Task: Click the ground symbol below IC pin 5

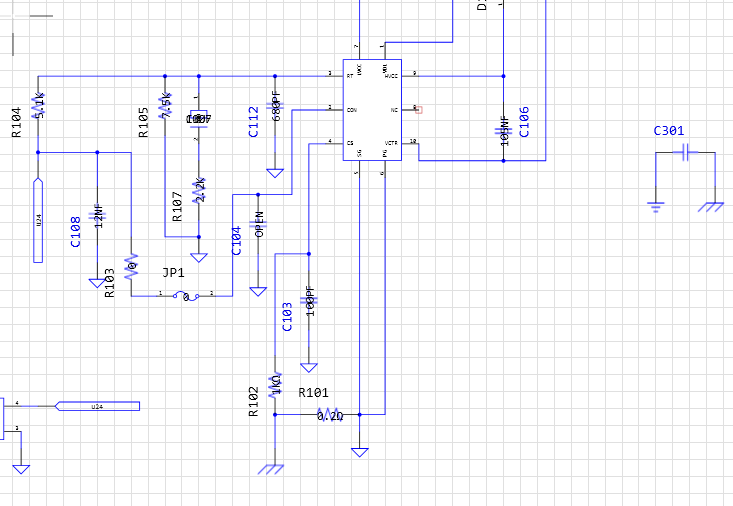Action: click(359, 452)
